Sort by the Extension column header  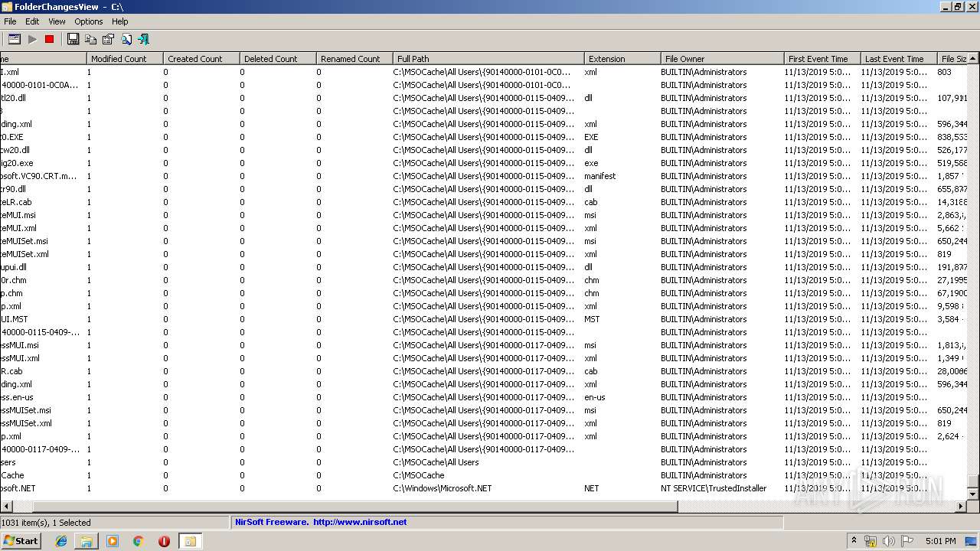622,59
